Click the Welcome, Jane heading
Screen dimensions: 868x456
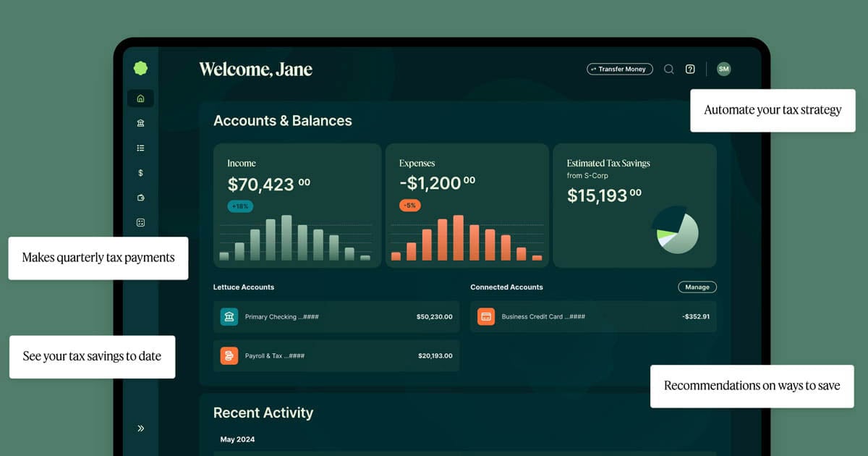(256, 69)
